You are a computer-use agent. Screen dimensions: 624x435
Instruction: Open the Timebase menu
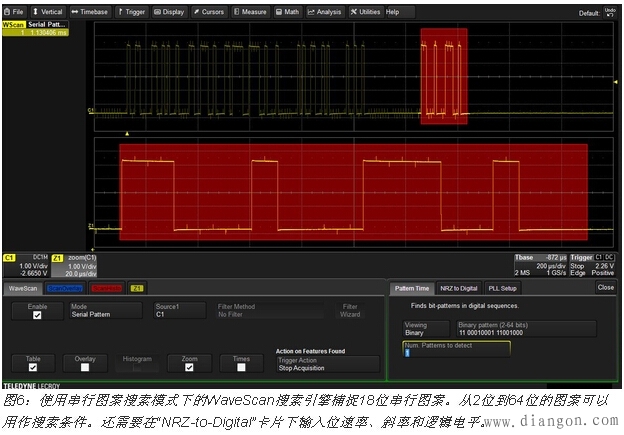[x=90, y=12]
